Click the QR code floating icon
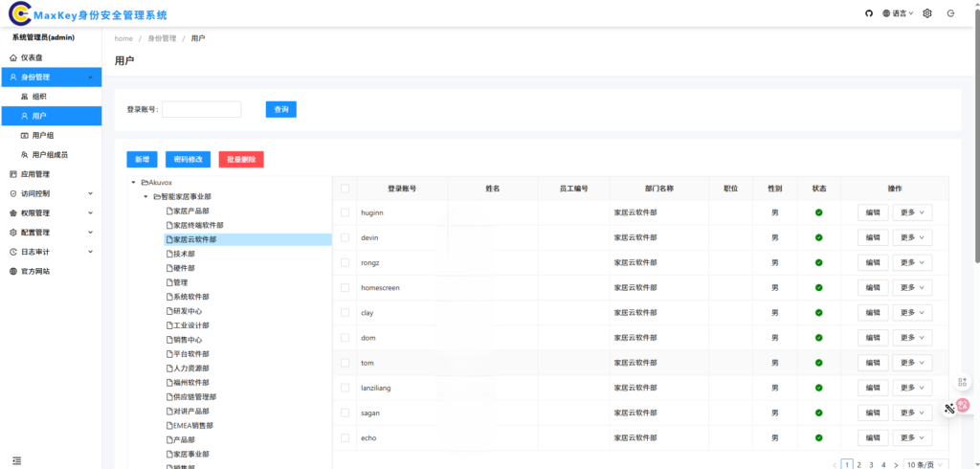This screenshot has width=980, height=469. tap(964, 383)
